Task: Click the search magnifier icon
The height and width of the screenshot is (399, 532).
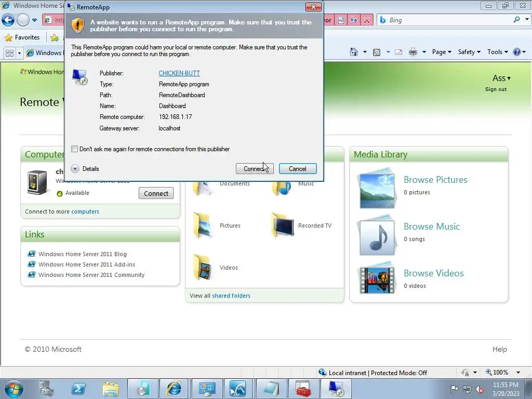Action: tap(516, 20)
